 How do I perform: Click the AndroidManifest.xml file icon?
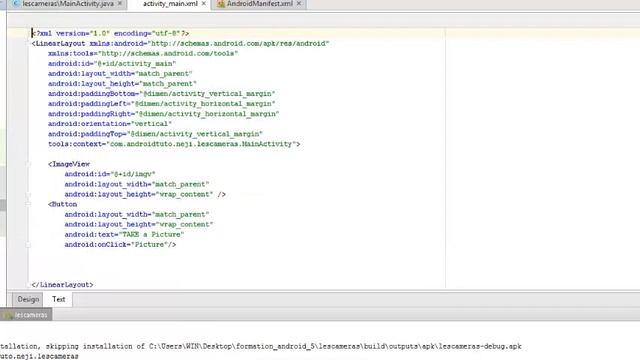coord(221,4)
